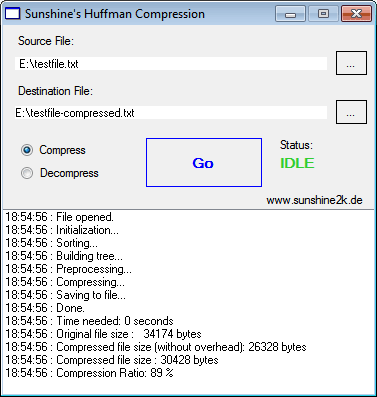Minimize the Huffman Compression window

pyautogui.click(x=291, y=14)
